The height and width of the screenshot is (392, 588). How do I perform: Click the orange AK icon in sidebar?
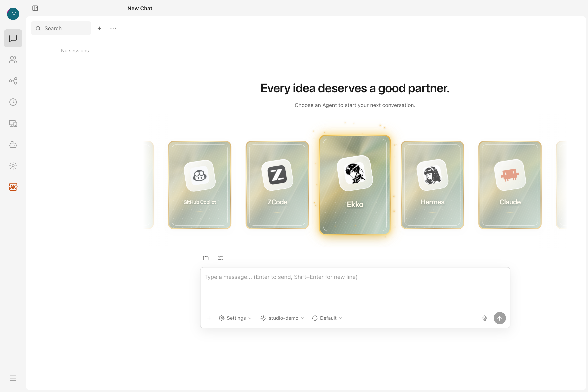(x=13, y=187)
